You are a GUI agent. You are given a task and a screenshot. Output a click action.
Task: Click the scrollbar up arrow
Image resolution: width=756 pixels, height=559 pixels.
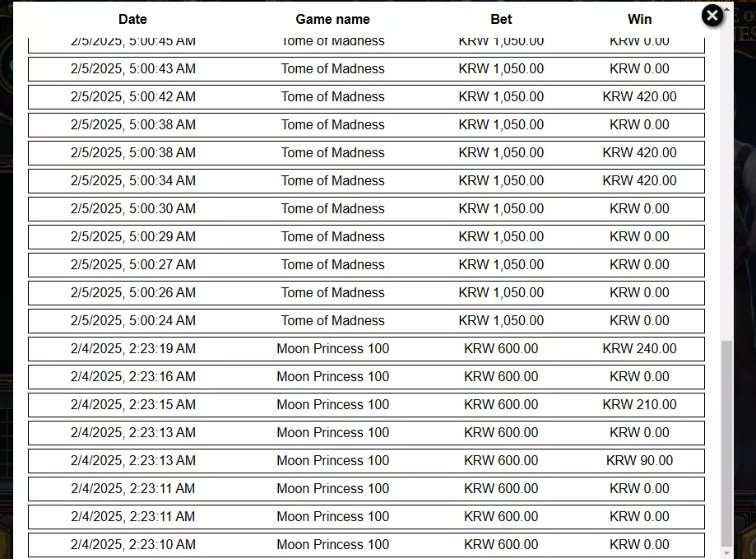726,9
